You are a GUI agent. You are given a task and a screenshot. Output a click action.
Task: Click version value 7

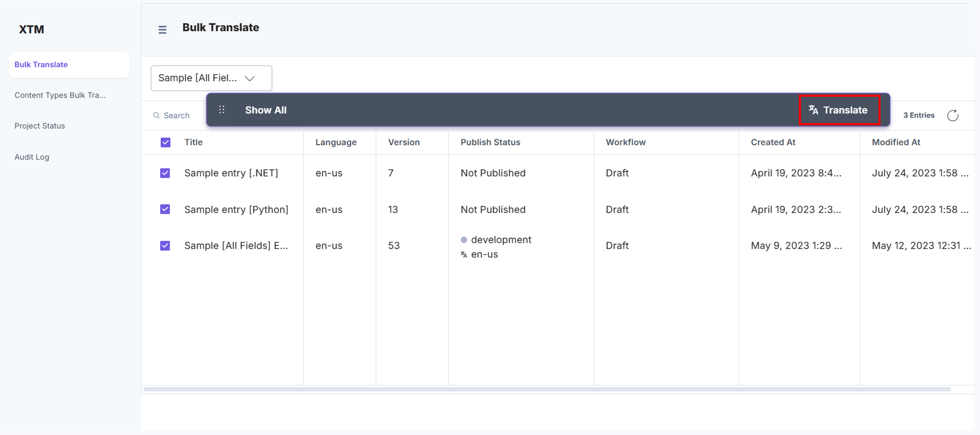pos(391,173)
